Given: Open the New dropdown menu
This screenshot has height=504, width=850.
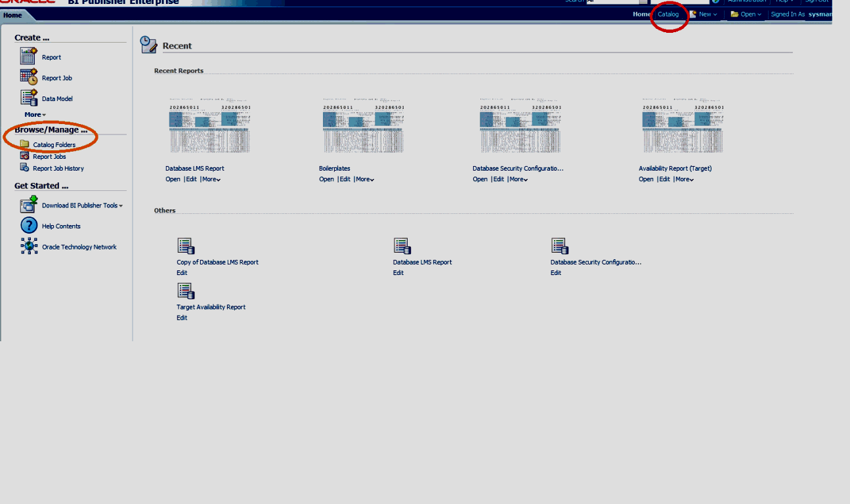Looking at the screenshot, I should (708, 14).
